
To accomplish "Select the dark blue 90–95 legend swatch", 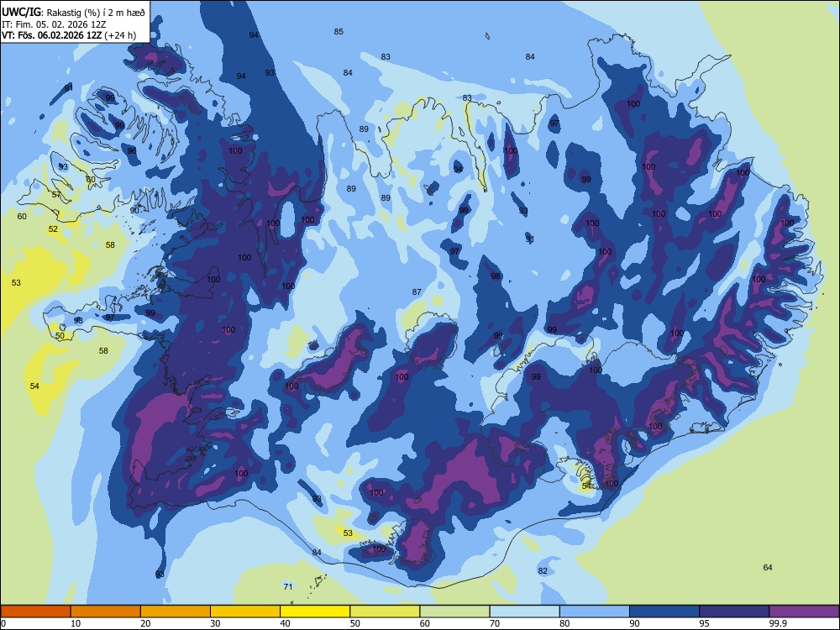I will coord(664,612).
